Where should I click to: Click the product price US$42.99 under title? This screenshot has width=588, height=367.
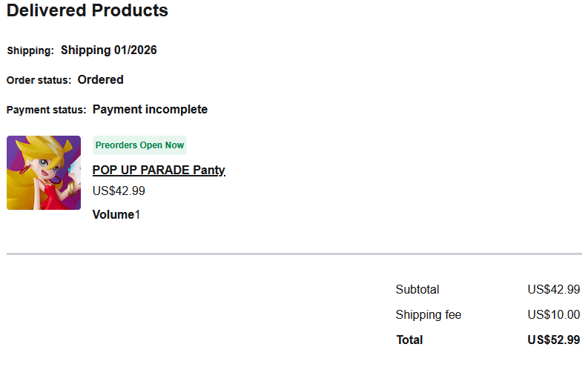pyautogui.click(x=119, y=191)
